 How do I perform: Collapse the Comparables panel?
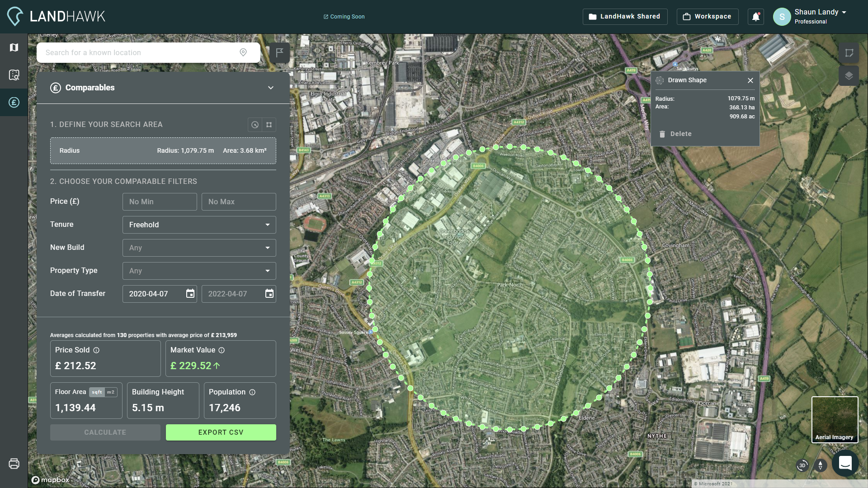[x=271, y=88]
